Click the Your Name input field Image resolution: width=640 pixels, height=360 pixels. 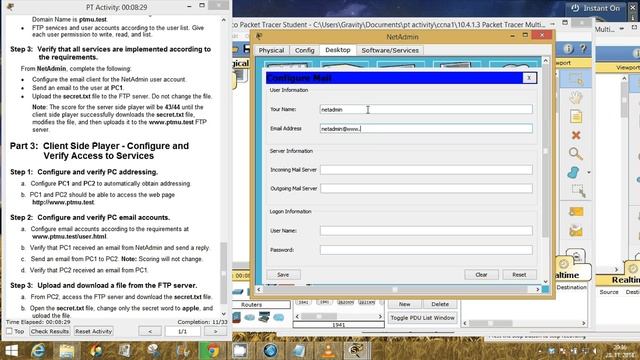tap(426, 109)
